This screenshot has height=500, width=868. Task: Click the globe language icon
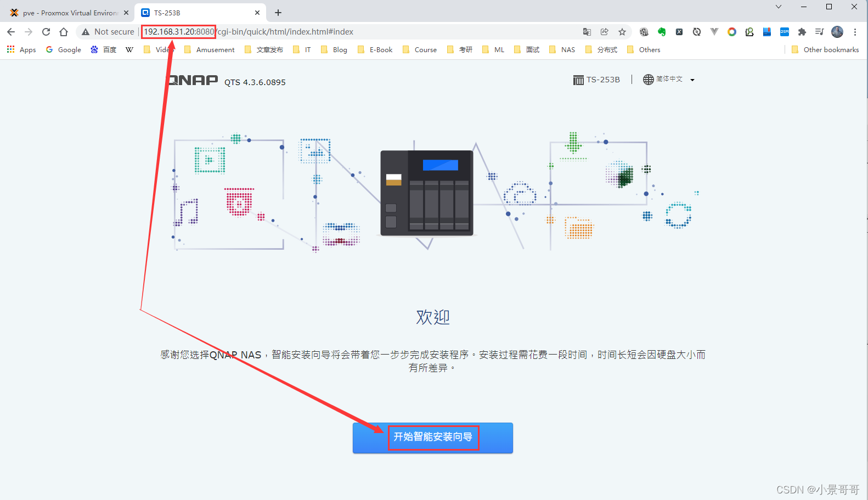[648, 80]
